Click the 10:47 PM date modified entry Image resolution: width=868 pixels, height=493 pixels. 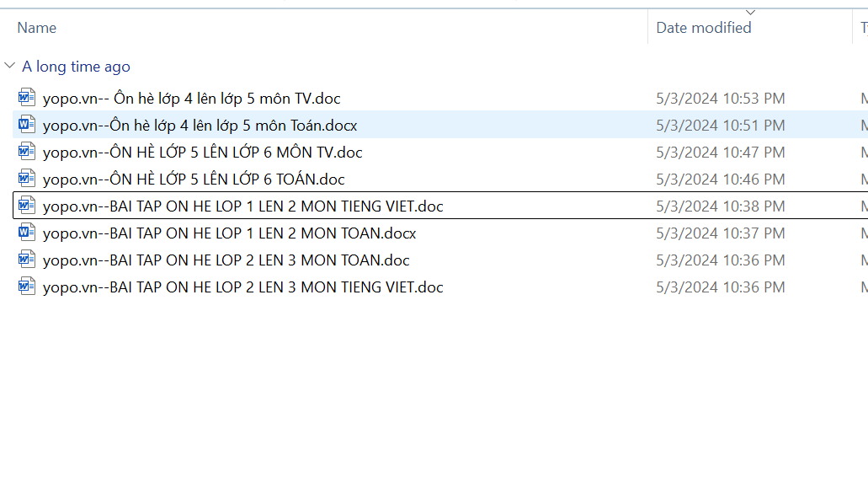point(720,153)
